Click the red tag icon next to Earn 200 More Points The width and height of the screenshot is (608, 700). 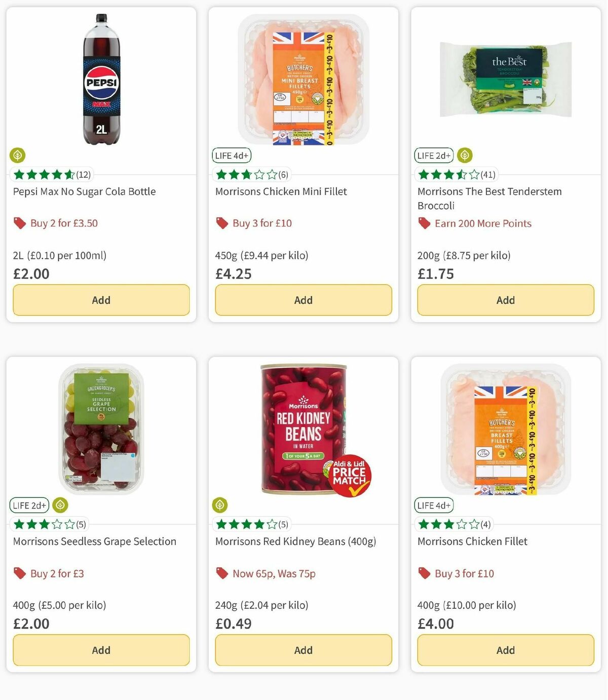pos(424,223)
